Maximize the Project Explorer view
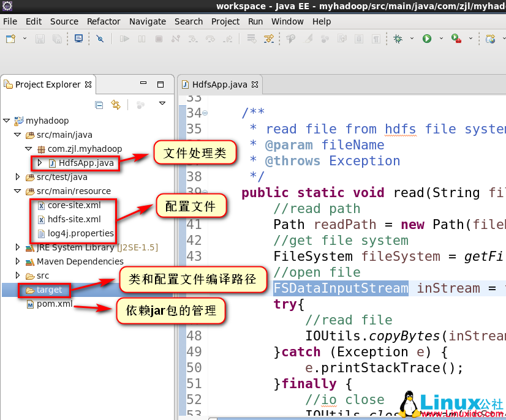 tap(161, 84)
